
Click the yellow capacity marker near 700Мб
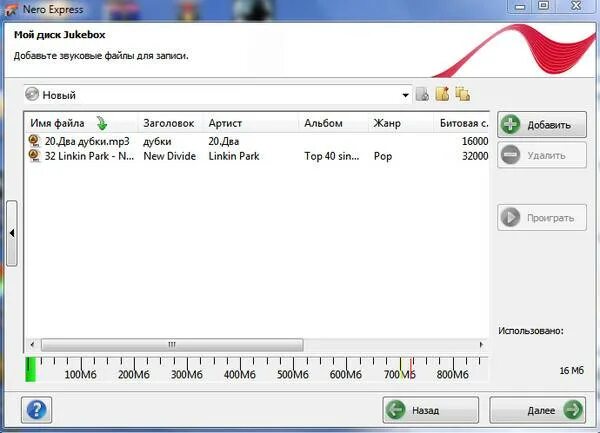[401, 368]
